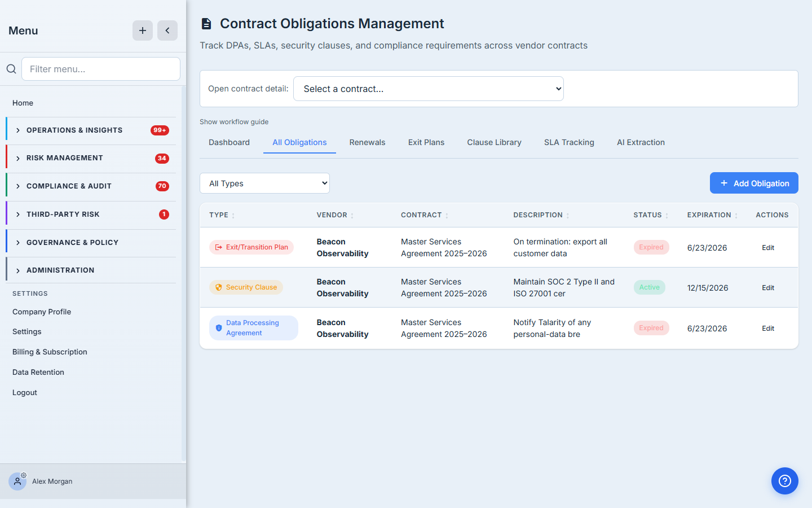The image size is (812, 508).
Task: Open the Settings link in the sidebar
Action: 27,332
